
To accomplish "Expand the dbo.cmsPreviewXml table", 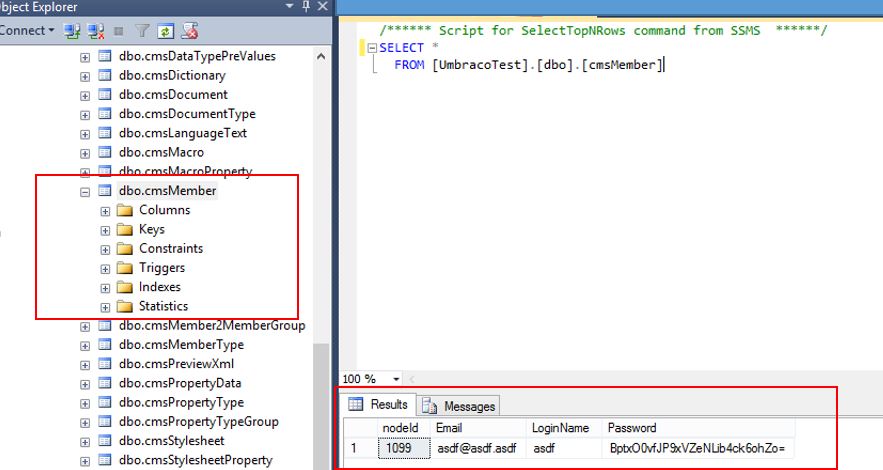I will point(85,365).
